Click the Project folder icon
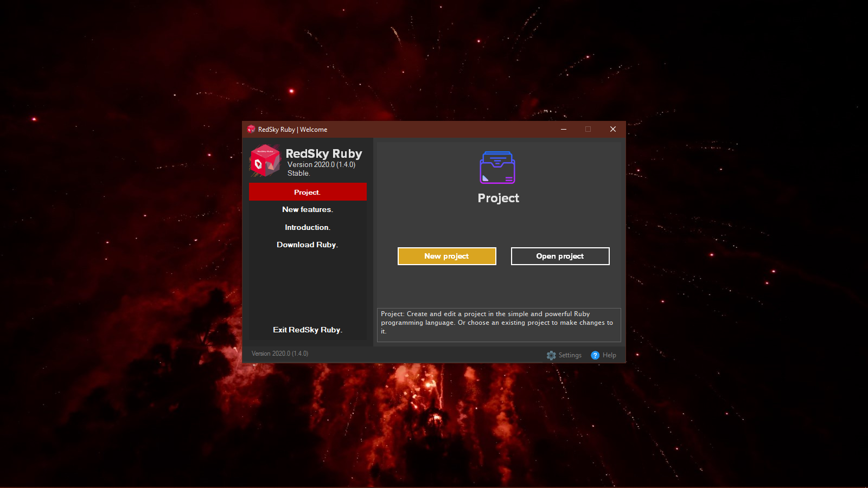 coord(497,168)
